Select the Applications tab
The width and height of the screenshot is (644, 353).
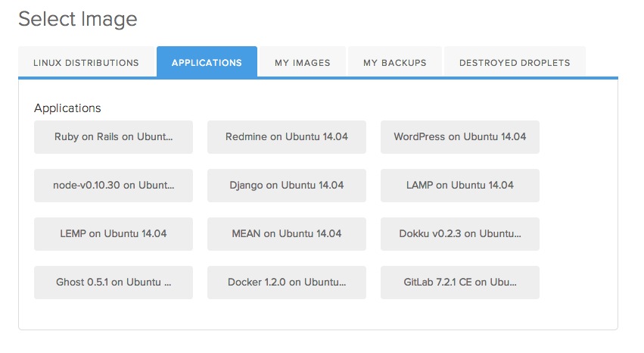tap(207, 62)
